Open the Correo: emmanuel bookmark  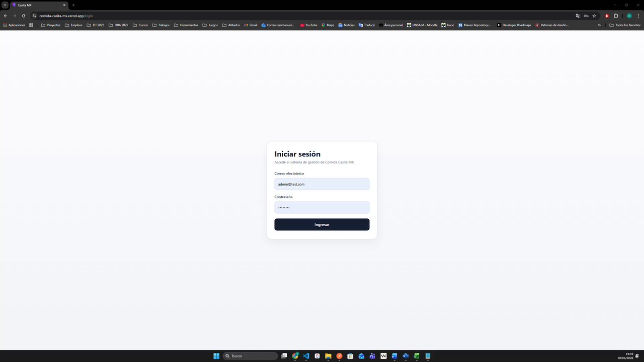[278, 25]
